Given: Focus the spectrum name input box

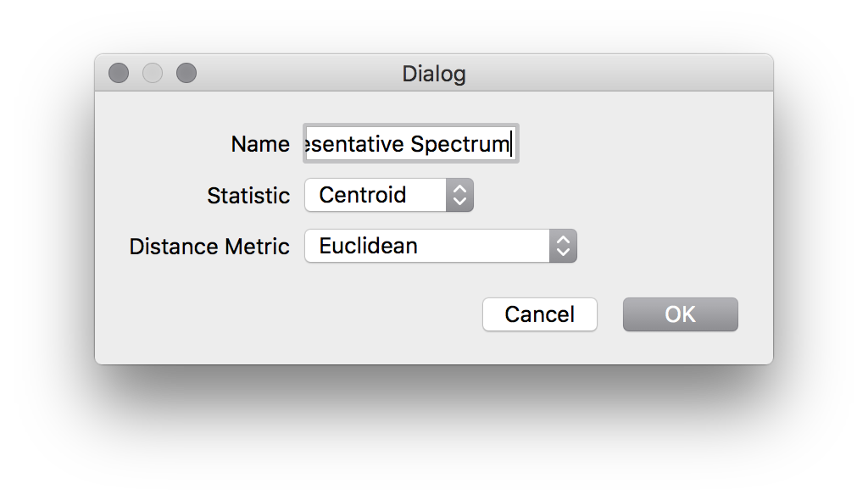Looking at the screenshot, I should pyautogui.click(x=410, y=144).
